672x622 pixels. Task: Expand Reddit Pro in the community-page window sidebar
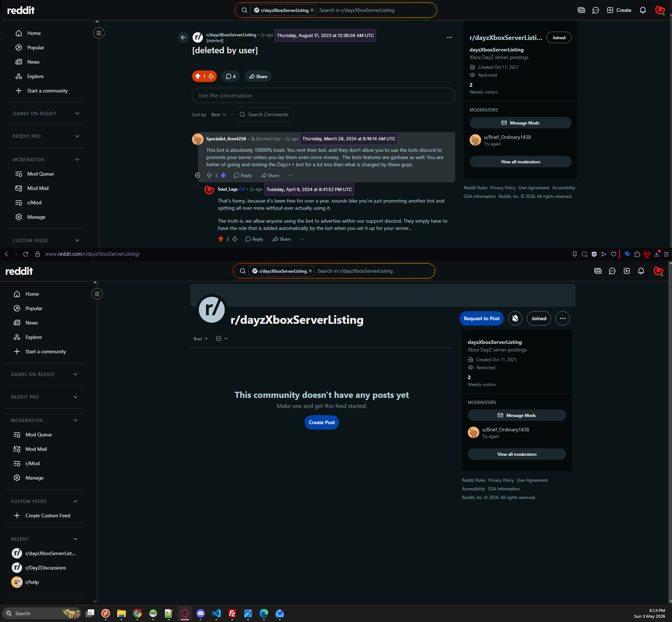[x=45, y=397]
